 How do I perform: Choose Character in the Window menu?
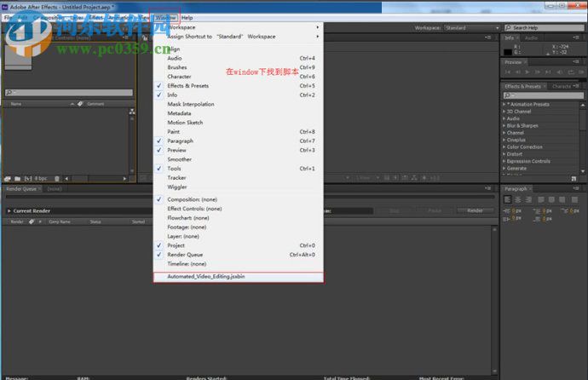[239, 77]
